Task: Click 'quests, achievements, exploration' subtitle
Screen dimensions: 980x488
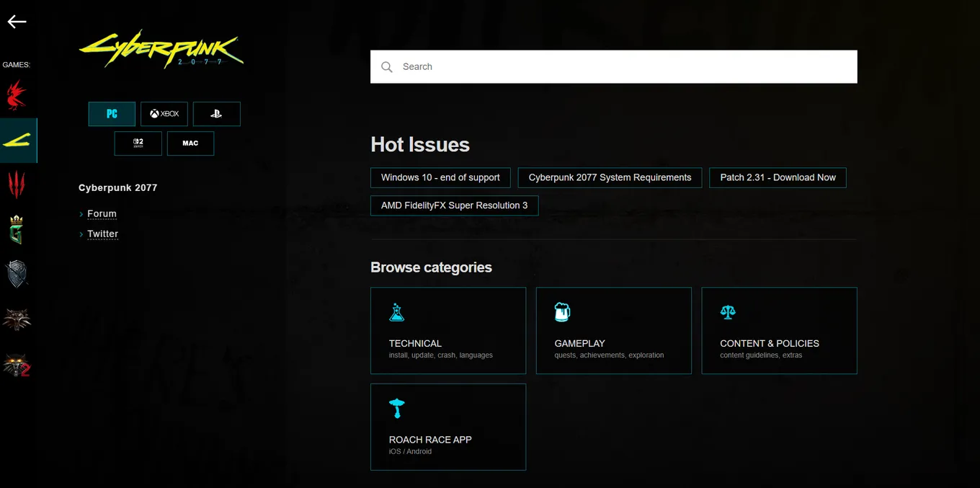Action: point(609,355)
